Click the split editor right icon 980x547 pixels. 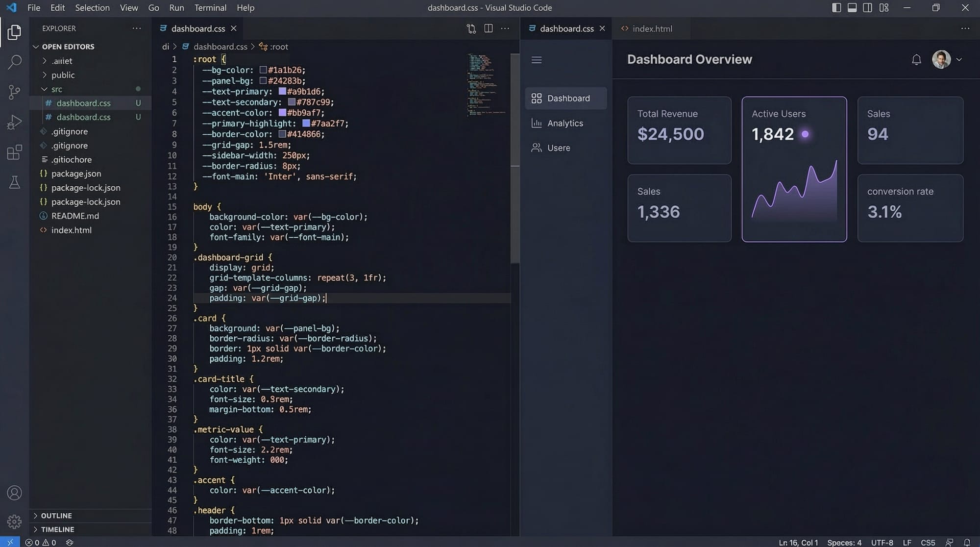(489, 28)
